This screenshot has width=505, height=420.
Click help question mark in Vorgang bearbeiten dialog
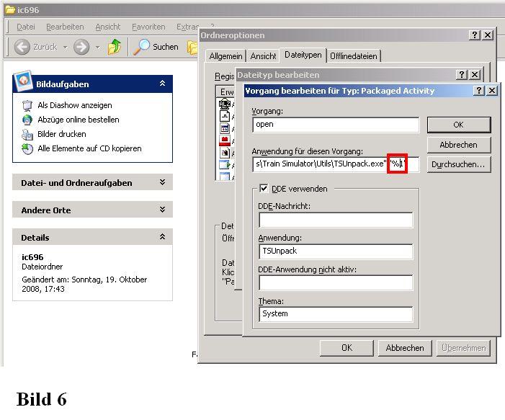point(478,91)
